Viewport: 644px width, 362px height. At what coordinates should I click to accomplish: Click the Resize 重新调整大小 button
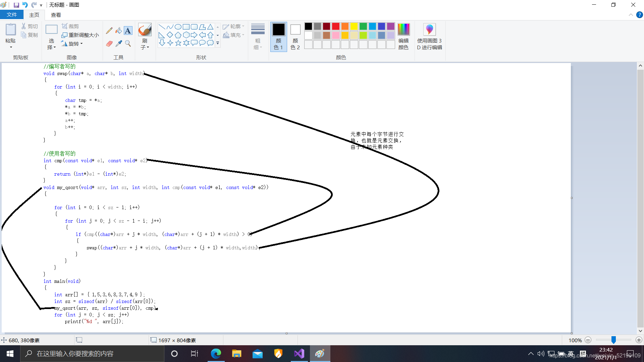tap(80, 35)
